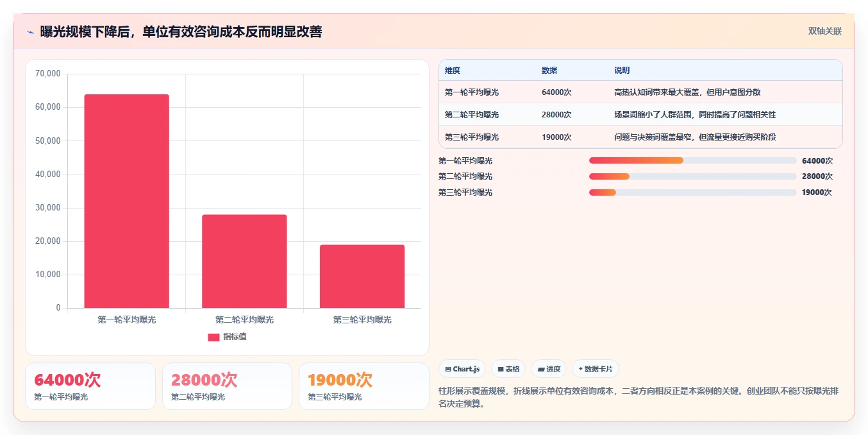Click the 64000次 table data cell
Screen dimensions: 868x435
point(556,92)
